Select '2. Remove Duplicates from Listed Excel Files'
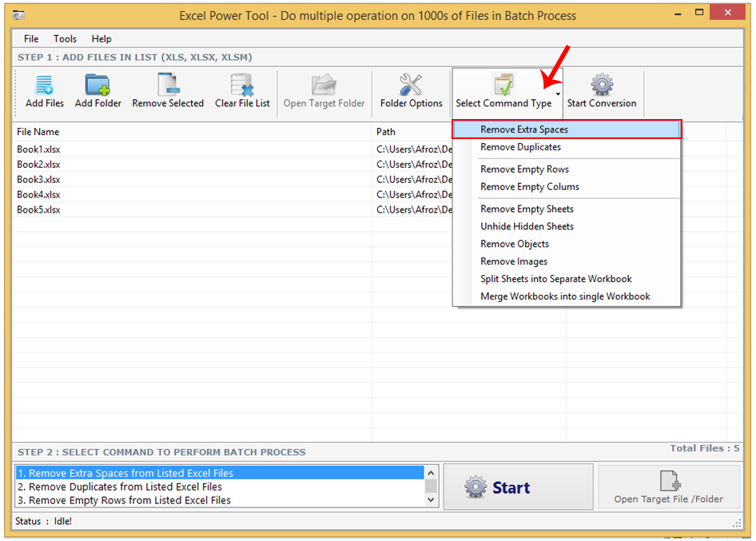756x541 pixels. pos(220,487)
